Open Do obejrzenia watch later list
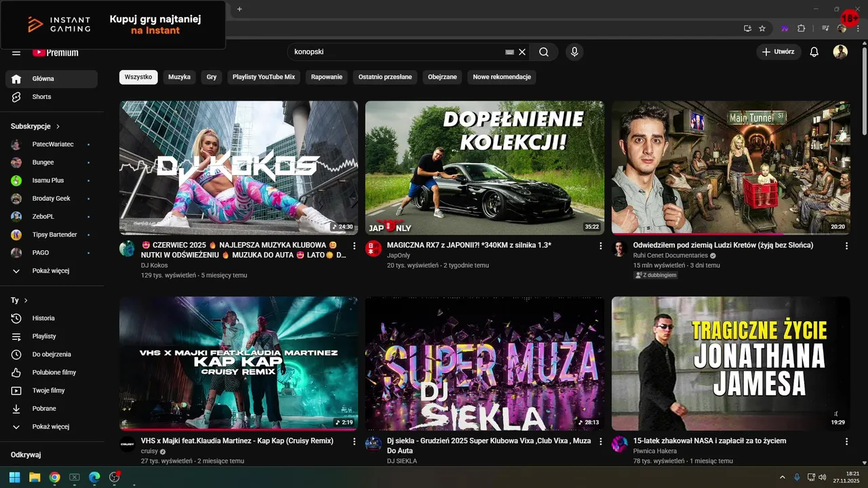Image resolution: width=868 pixels, height=488 pixels. 52,354
